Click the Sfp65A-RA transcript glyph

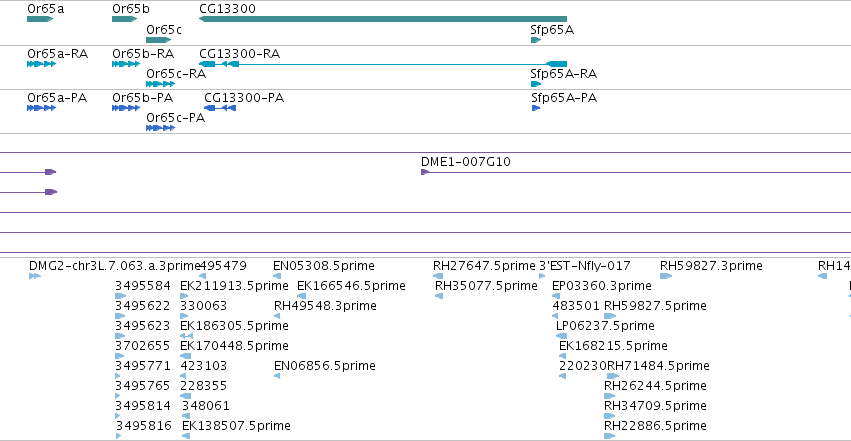536,84
